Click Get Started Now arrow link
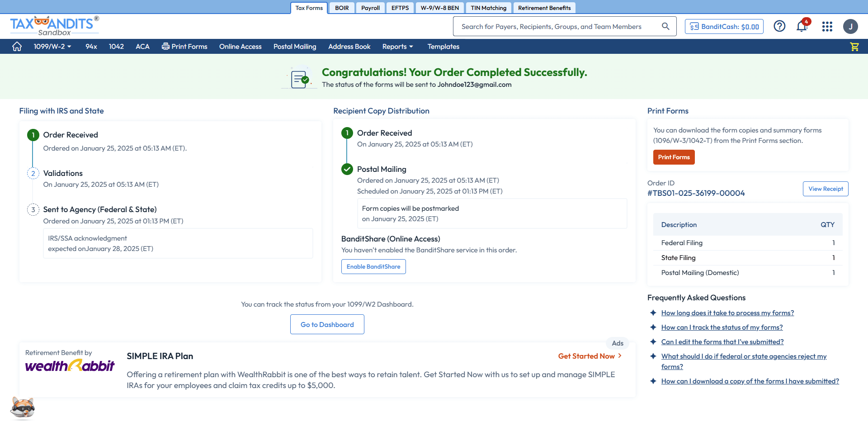This screenshot has width=868, height=431. pyautogui.click(x=590, y=356)
